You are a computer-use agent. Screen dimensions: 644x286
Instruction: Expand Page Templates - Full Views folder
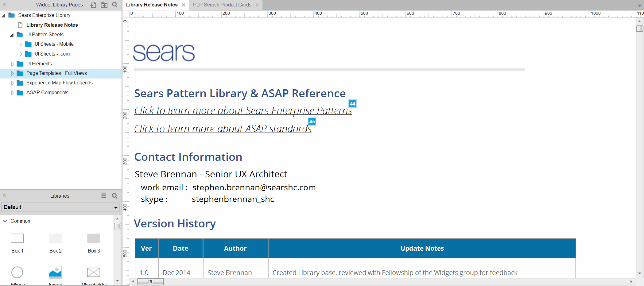pyautogui.click(x=12, y=73)
